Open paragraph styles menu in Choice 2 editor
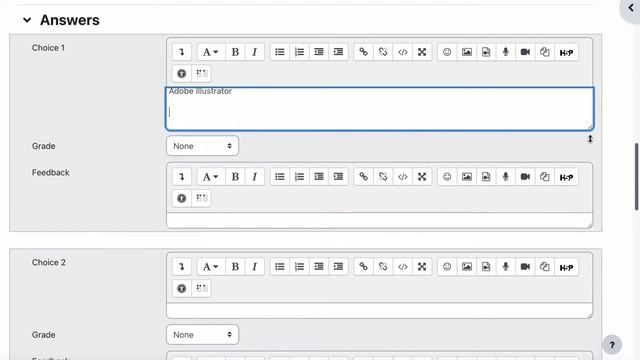640x360 pixels. tap(211, 267)
